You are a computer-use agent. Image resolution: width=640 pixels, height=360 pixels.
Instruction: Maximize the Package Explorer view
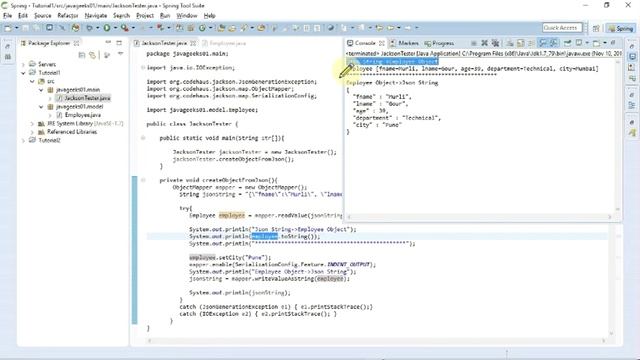click(119, 42)
